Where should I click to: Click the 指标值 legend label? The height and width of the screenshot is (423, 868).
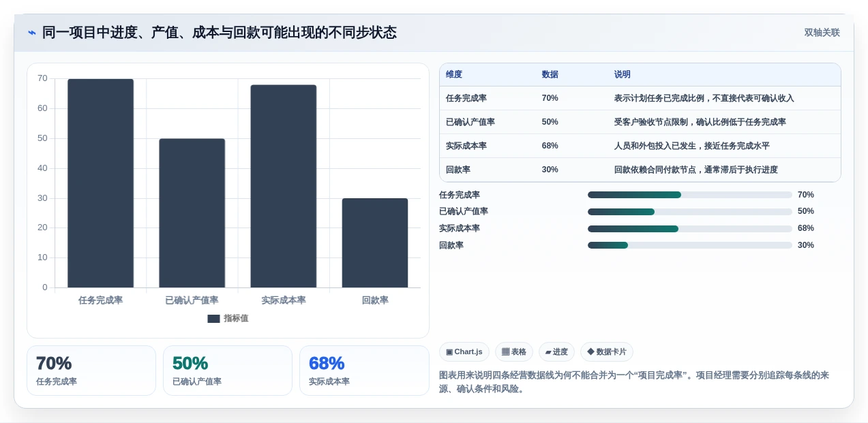[x=236, y=319]
